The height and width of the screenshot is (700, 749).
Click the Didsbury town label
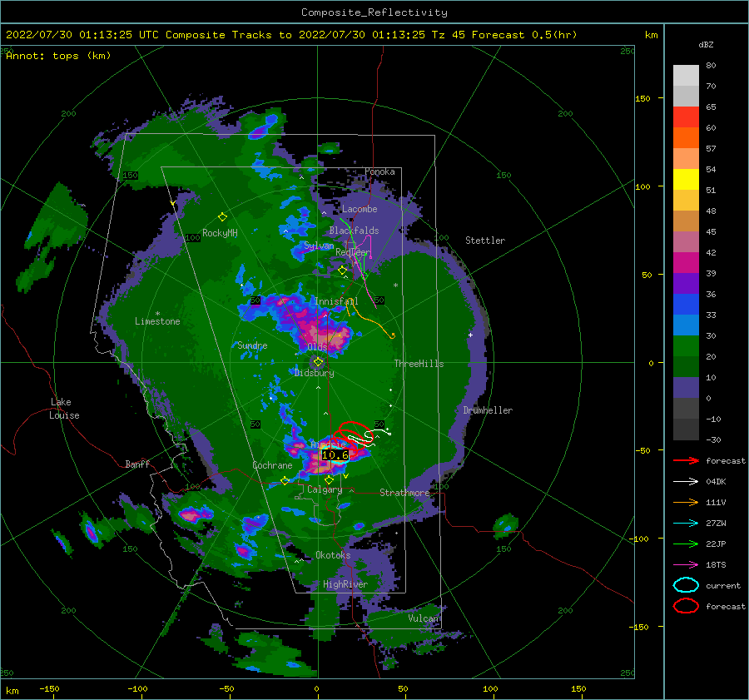(314, 373)
